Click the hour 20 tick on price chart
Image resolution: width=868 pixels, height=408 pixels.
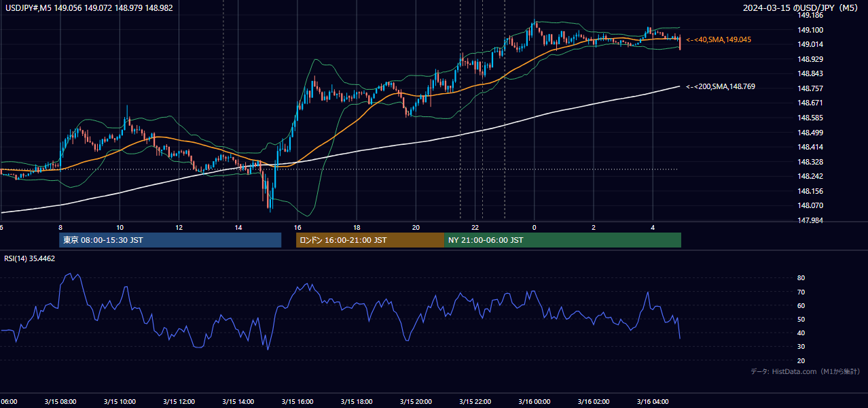click(x=416, y=227)
